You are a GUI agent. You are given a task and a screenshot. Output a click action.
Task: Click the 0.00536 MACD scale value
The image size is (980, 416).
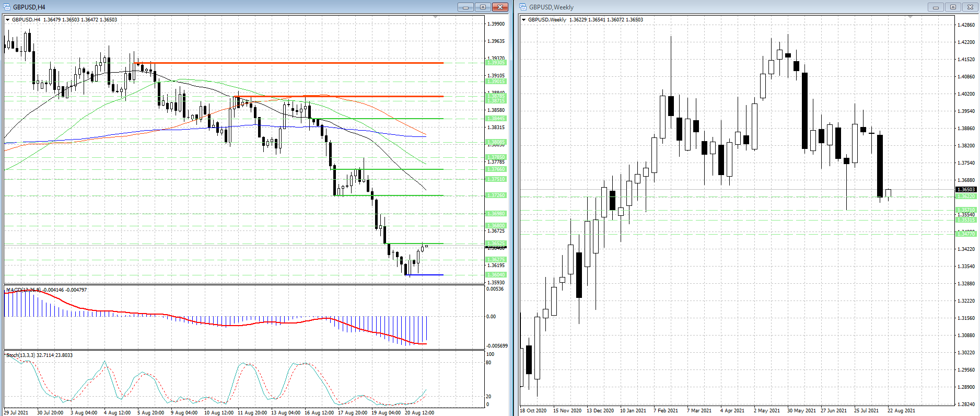[x=495, y=289]
